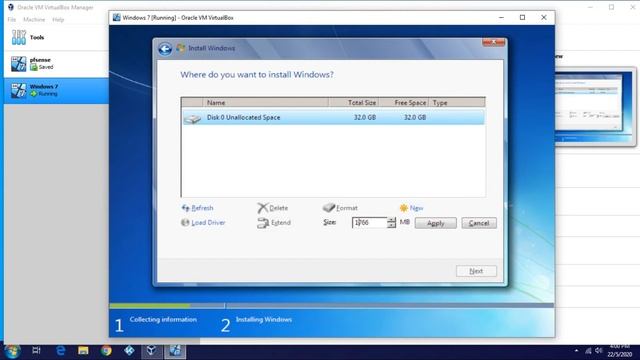640x360 pixels.
Task: Open the Windows 7 VM taskbar icon
Action: 175,351
